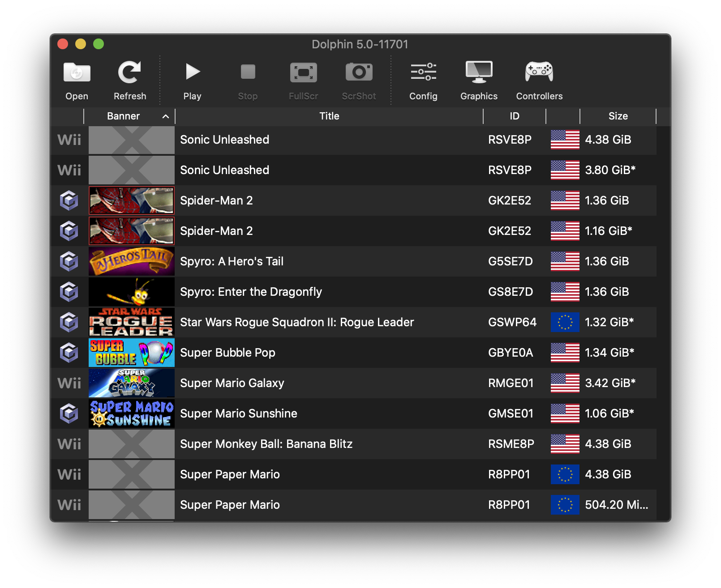Screen dimensions: 721x588
Task: Click the Stop toolbar button
Action: pos(248,81)
